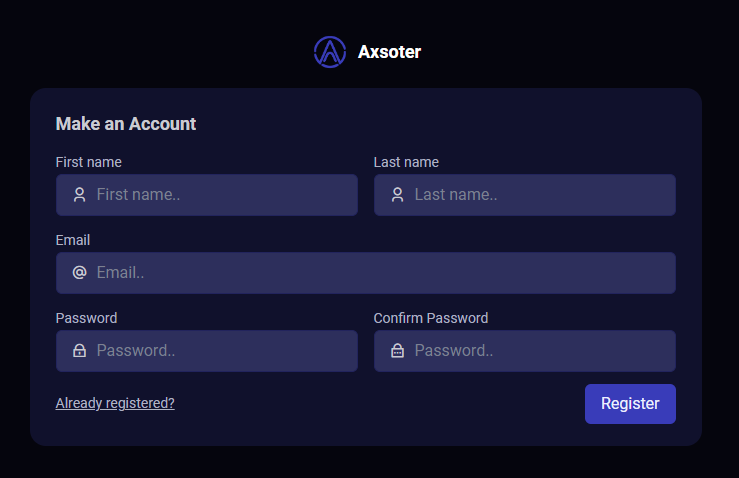Select the Password input box
Image resolution: width=739 pixels, height=478 pixels.
tap(207, 351)
